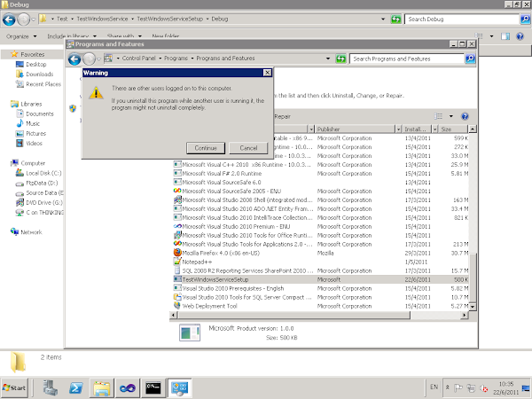
Task: Select Microsoft Visual Studio 2010 Premium - ENU
Action: tap(321, 227)
